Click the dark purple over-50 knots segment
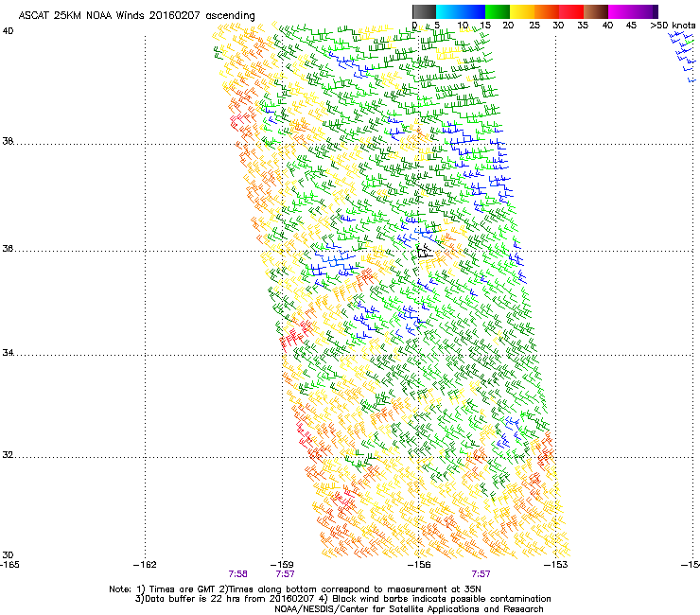This screenshot has height=615, width=700. tap(656, 11)
